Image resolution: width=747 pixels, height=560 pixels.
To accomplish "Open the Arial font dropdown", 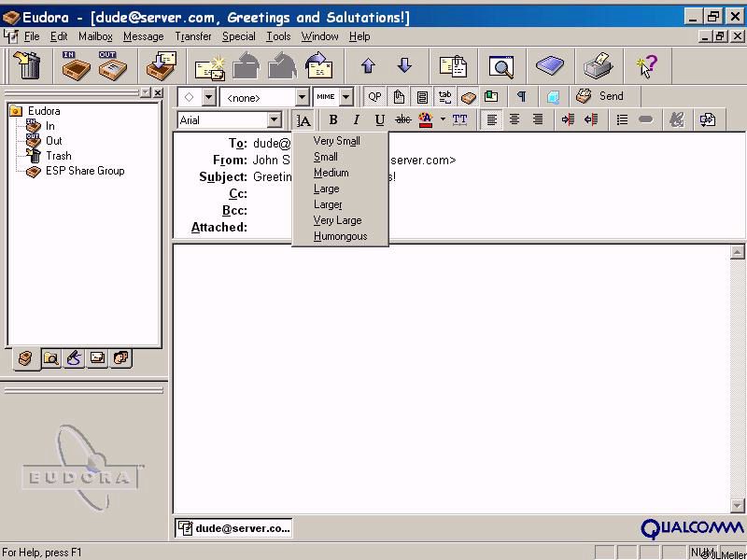I will click(274, 120).
